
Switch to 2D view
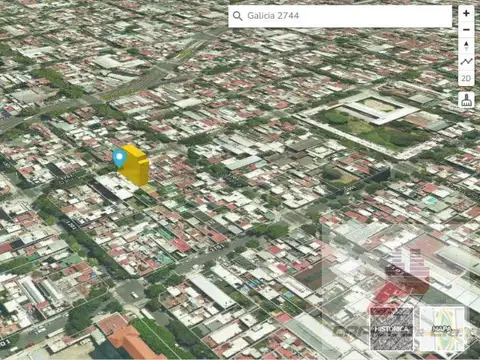pos(466,78)
